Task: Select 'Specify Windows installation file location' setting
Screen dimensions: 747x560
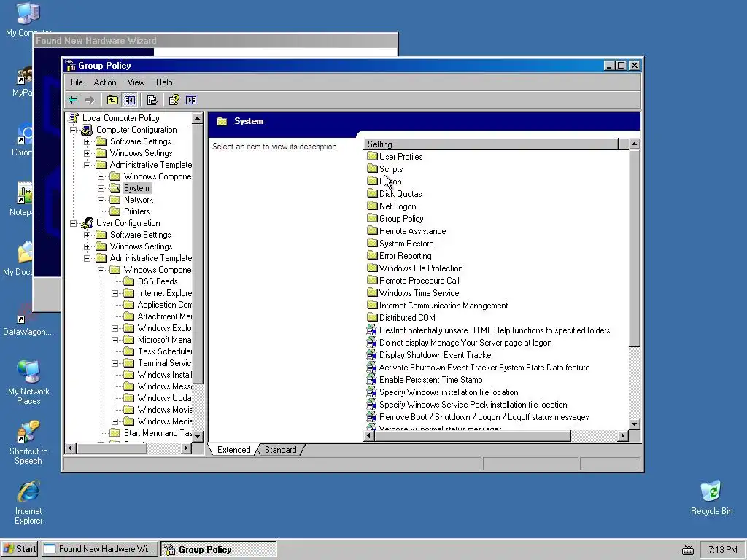Action: (x=449, y=392)
